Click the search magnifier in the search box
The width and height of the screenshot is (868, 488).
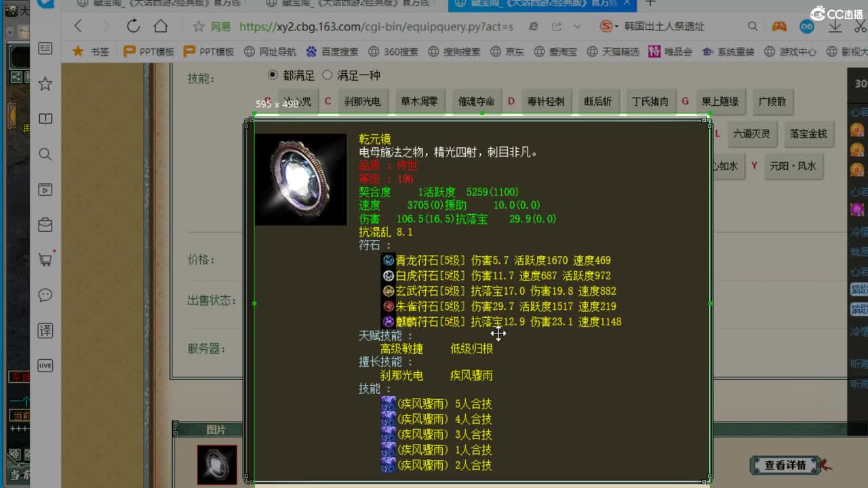[753, 26]
